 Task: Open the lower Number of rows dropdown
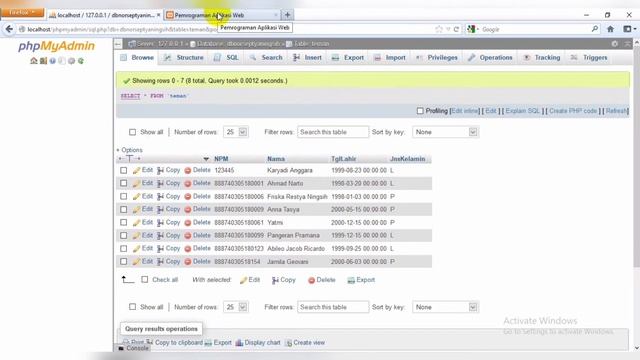[x=236, y=307]
